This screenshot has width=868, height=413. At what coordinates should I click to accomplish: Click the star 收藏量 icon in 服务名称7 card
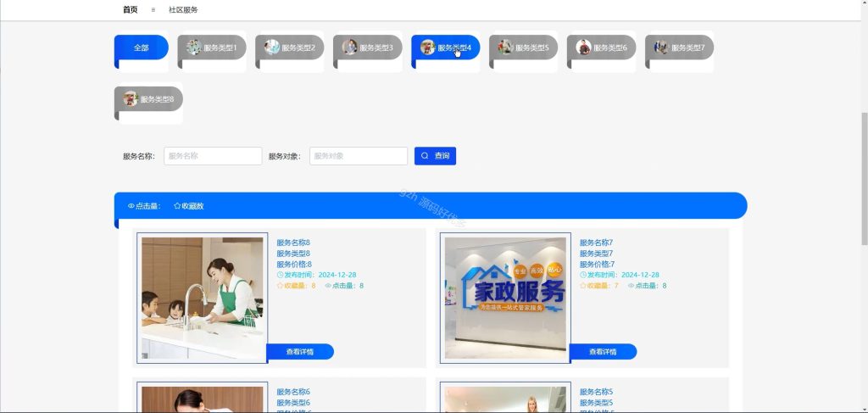click(x=583, y=286)
